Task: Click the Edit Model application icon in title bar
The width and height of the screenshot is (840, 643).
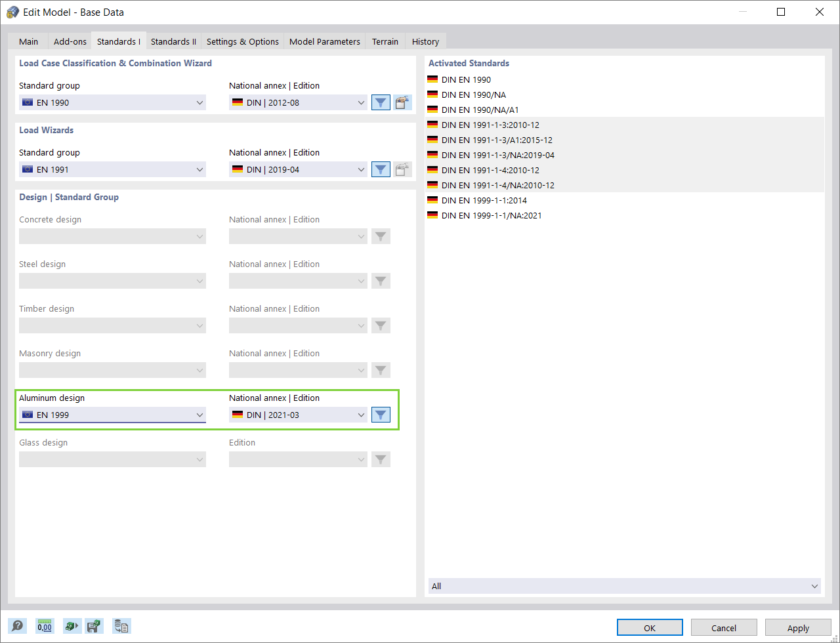Action: tap(12, 12)
